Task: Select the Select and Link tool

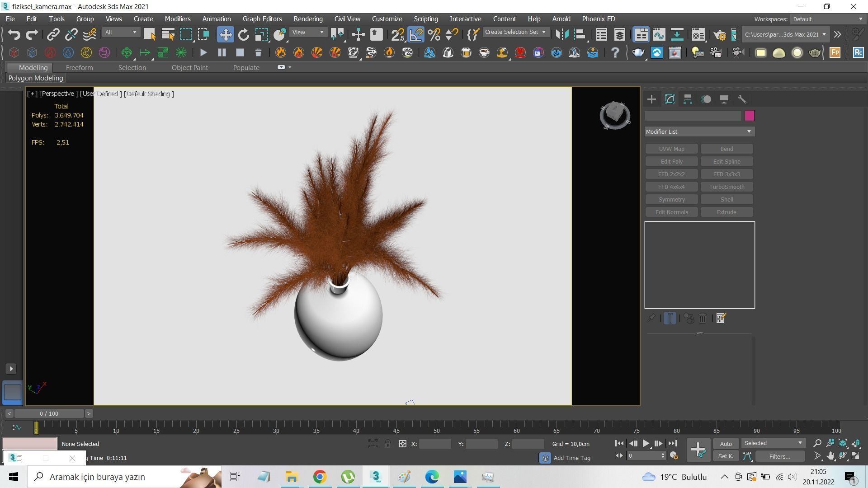Action: [x=53, y=34]
